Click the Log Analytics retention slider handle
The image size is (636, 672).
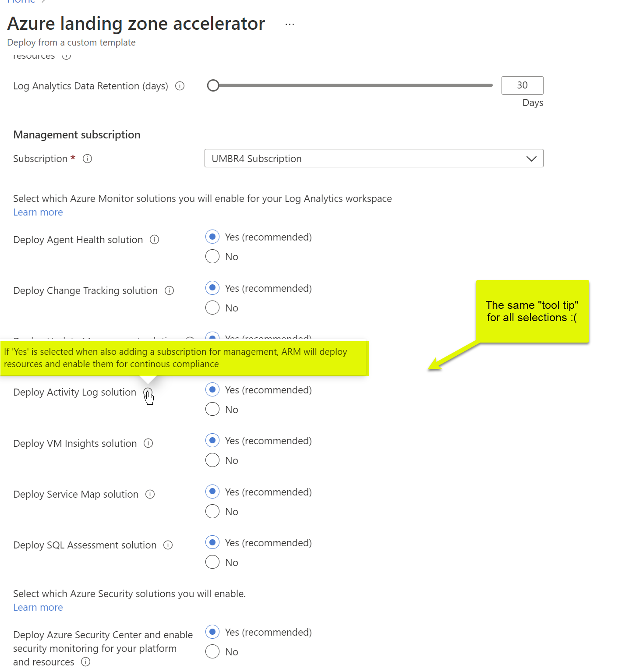213,85
